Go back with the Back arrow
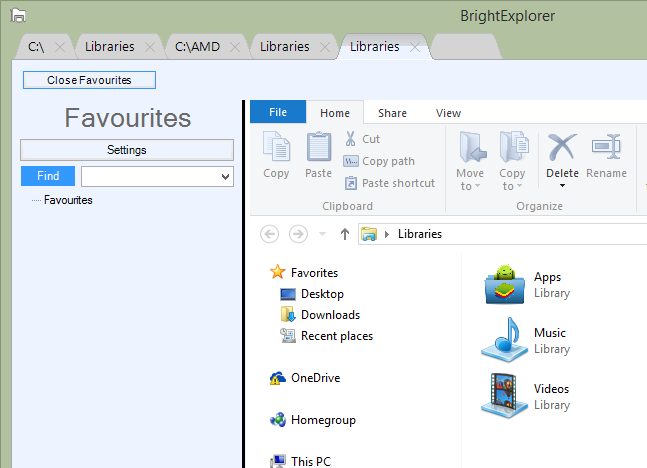Viewport: 647px width, 468px height. (269, 234)
